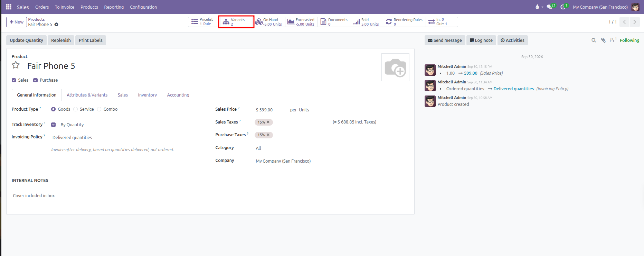Select the Service product type
This screenshot has width=644, height=256.
click(75, 109)
